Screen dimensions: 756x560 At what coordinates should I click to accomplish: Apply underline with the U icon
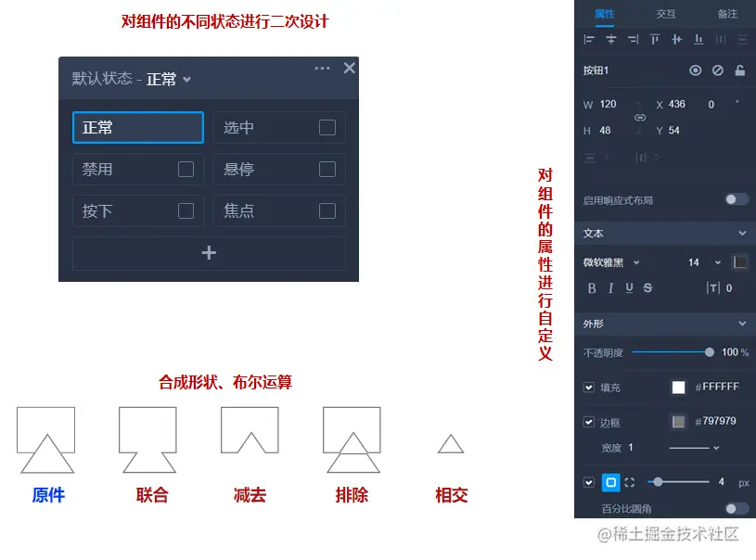tap(629, 288)
